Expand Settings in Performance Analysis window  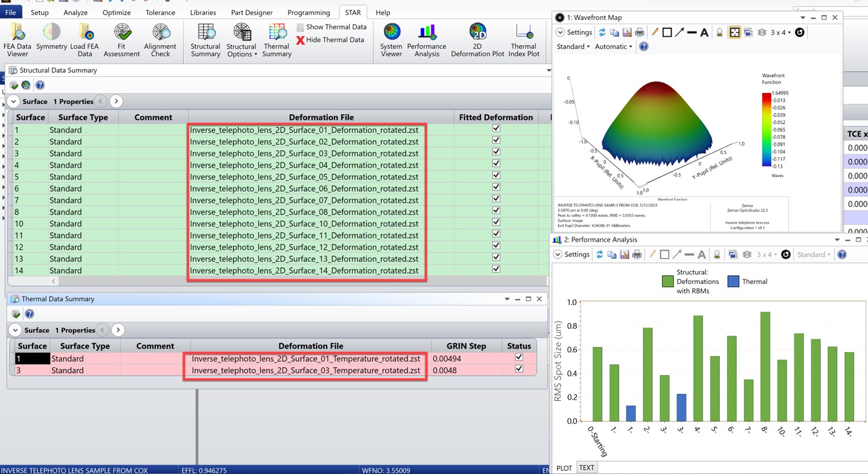tap(571, 255)
